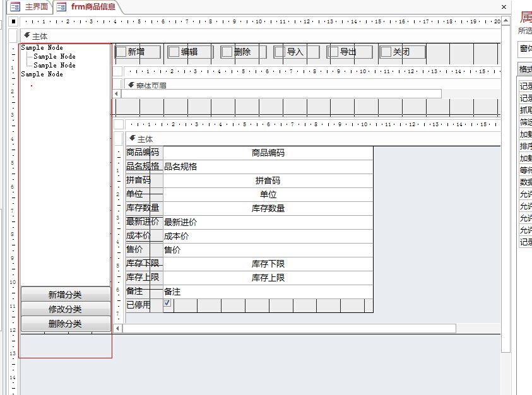Screen dimensions: 532x395
Task: Click the 删除 button's icon box
Action: tap(227, 52)
